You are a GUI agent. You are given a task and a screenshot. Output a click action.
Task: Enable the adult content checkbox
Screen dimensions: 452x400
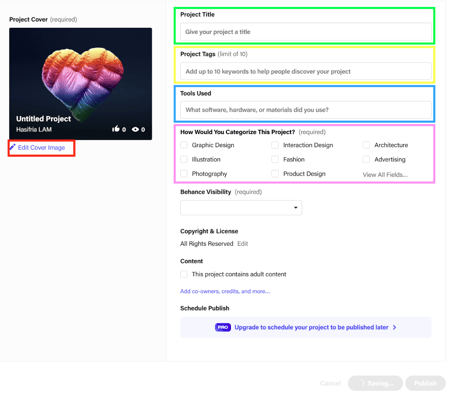click(184, 274)
